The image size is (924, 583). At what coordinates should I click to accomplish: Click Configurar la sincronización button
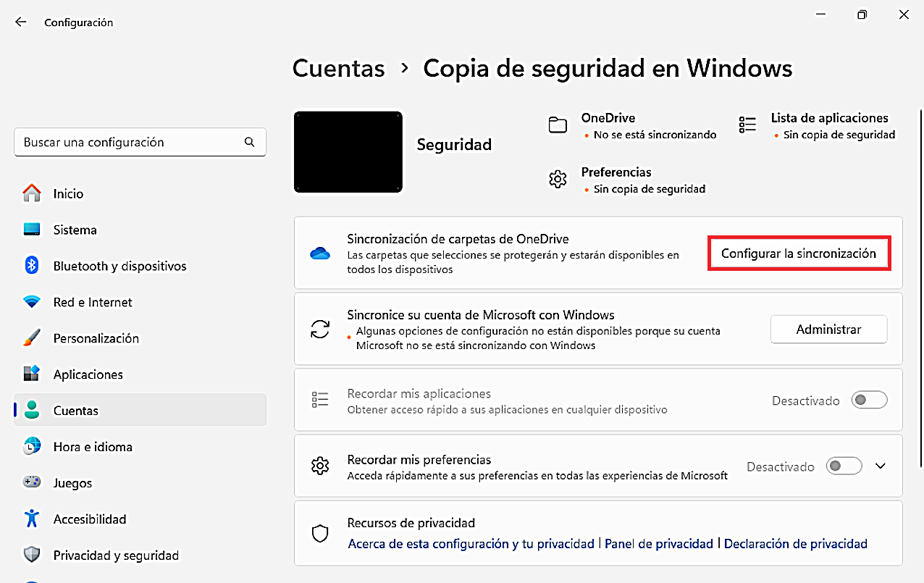pos(799,253)
